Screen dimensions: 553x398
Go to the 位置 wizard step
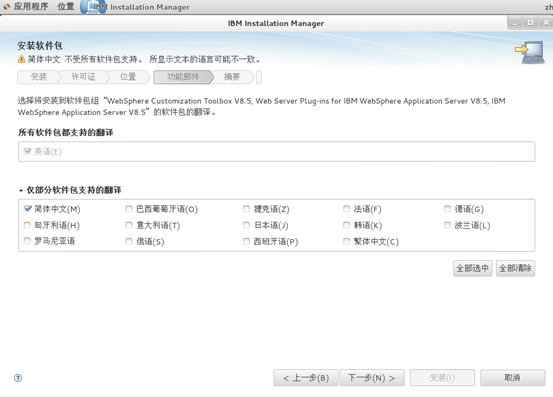[x=128, y=77]
